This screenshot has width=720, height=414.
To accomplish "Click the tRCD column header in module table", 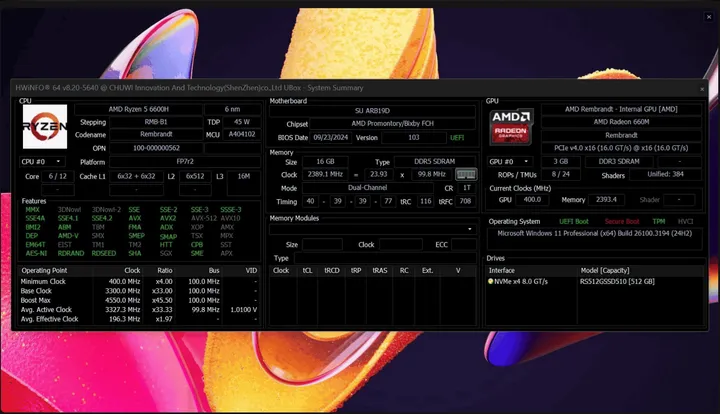I will [x=332, y=271].
